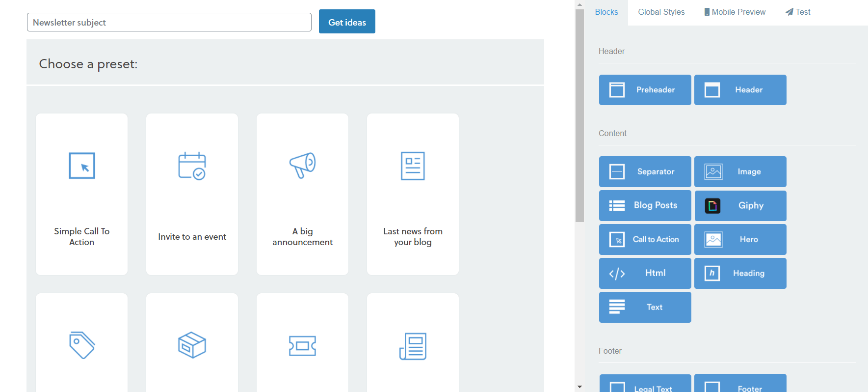Add the Blog Posts block by its label

point(656,205)
